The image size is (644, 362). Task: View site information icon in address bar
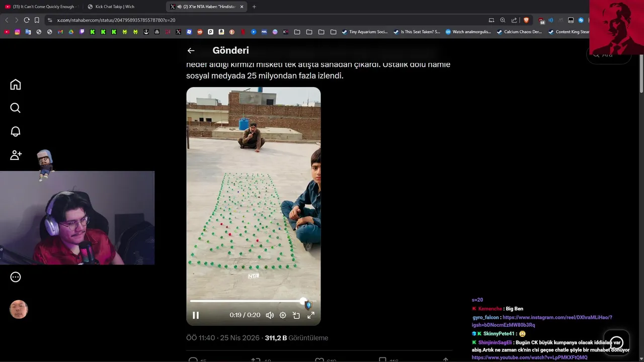click(x=50, y=20)
